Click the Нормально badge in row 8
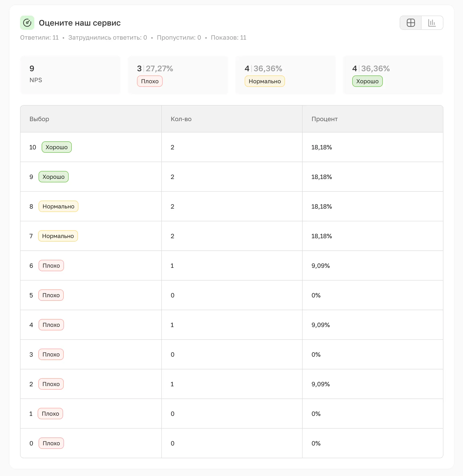Image resolution: width=463 pixels, height=476 pixels. tap(58, 207)
